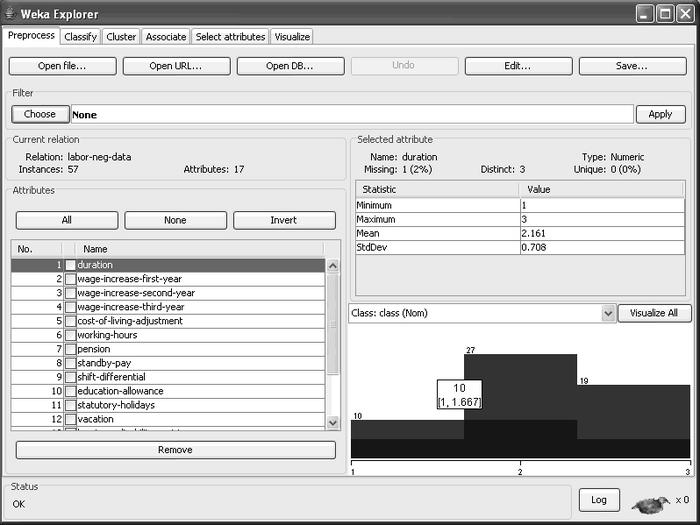Enable the pension attribute checkbox
Image resolution: width=700 pixels, height=525 pixels.
click(70, 349)
